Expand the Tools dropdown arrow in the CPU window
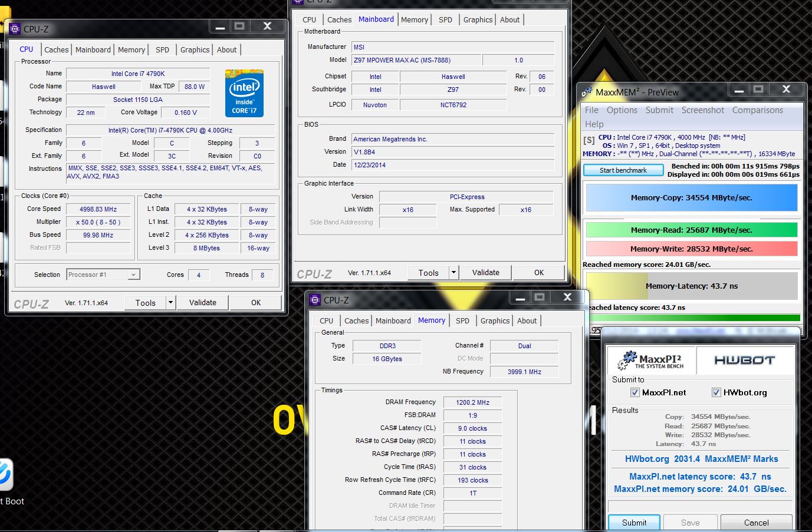 (x=170, y=302)
